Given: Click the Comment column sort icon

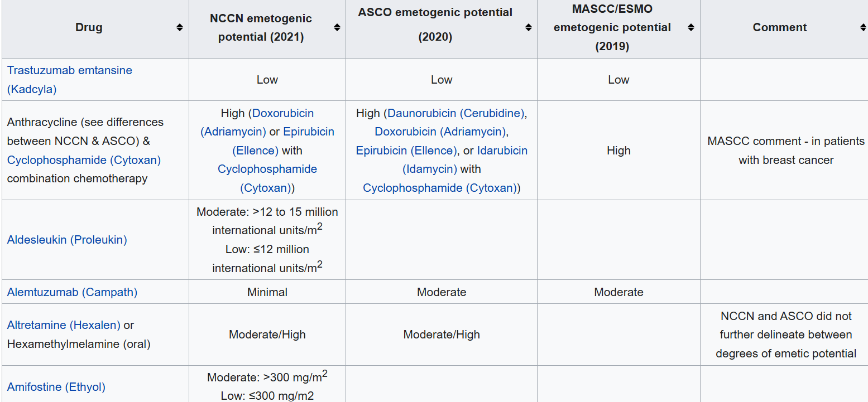Looking at the screenshot, I should point(863,27).
